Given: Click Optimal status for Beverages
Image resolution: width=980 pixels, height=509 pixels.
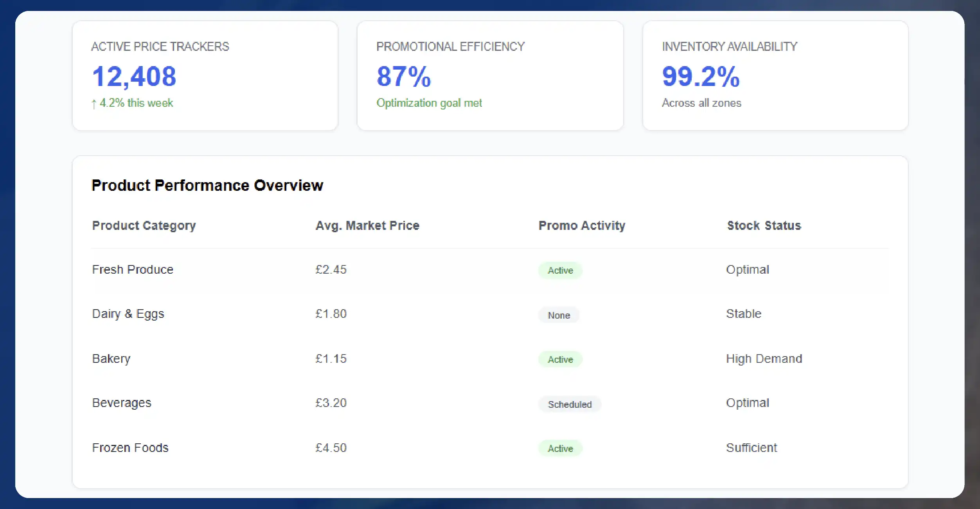Looking at the screenshot, I should click(x=748, y=403).
